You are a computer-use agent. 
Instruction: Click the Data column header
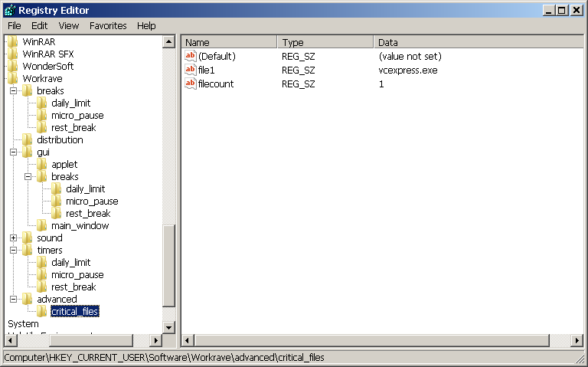[475, 42]
